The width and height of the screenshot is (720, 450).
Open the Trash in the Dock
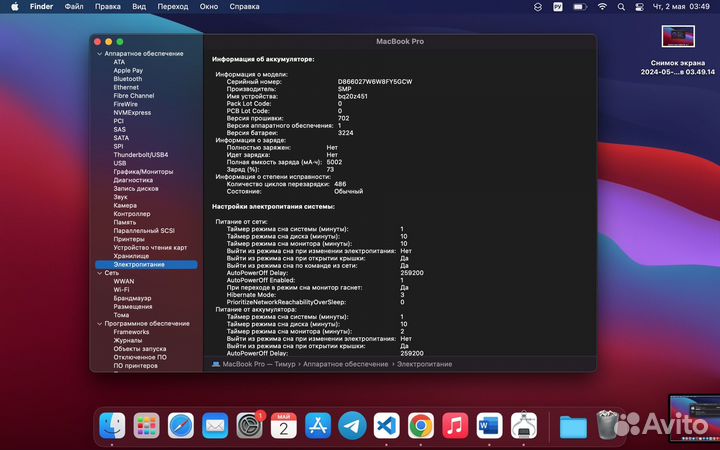point(607,425)
